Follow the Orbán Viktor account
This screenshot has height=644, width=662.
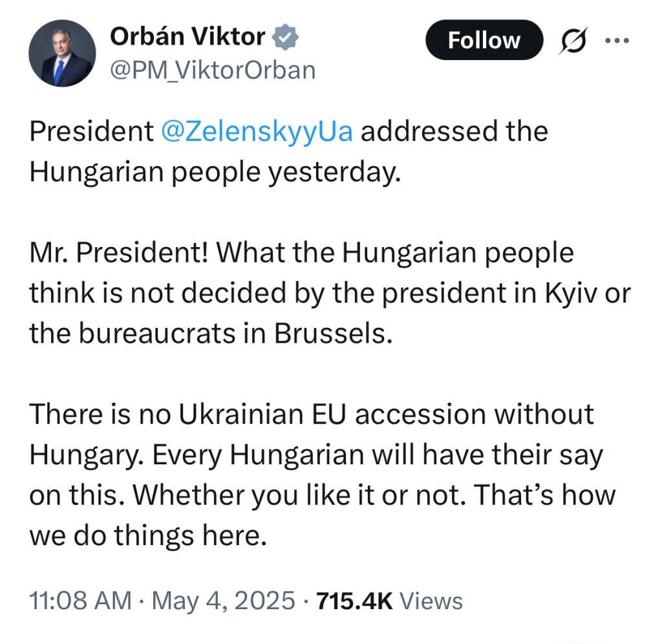click(x=484, y=40)
